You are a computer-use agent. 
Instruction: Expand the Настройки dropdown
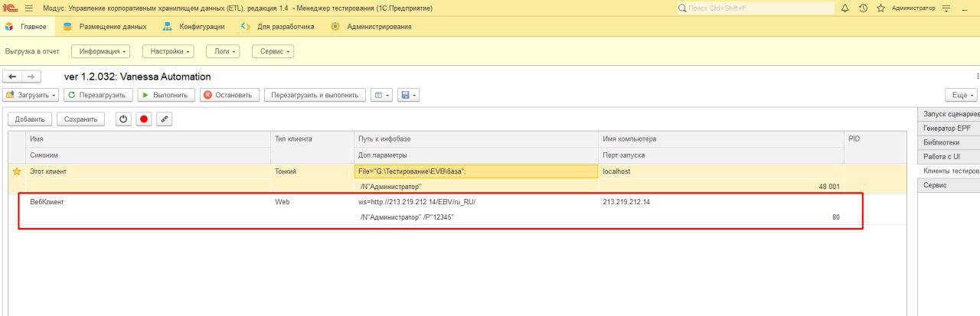[x=168, y=51]
